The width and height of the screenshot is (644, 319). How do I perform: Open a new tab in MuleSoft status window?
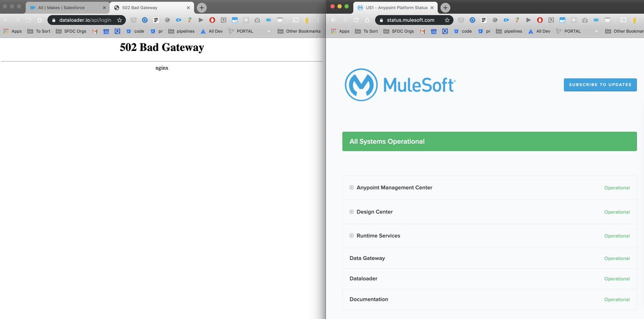tap(445, 8)
